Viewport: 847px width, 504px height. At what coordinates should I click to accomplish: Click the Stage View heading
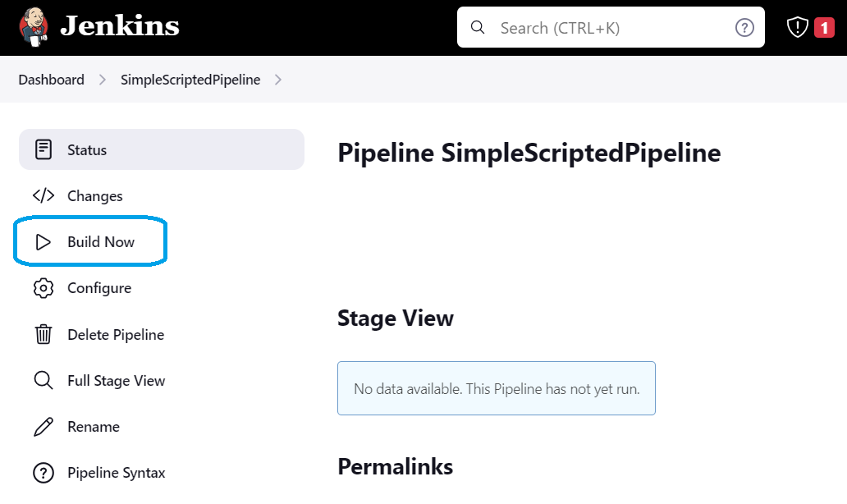(396, 318)
